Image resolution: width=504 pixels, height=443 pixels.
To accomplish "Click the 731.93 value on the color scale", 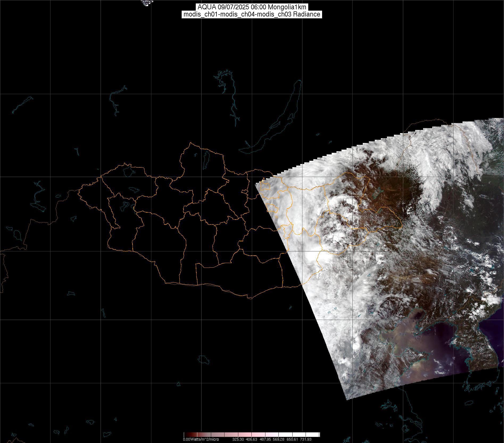I will tap(306, 439).
